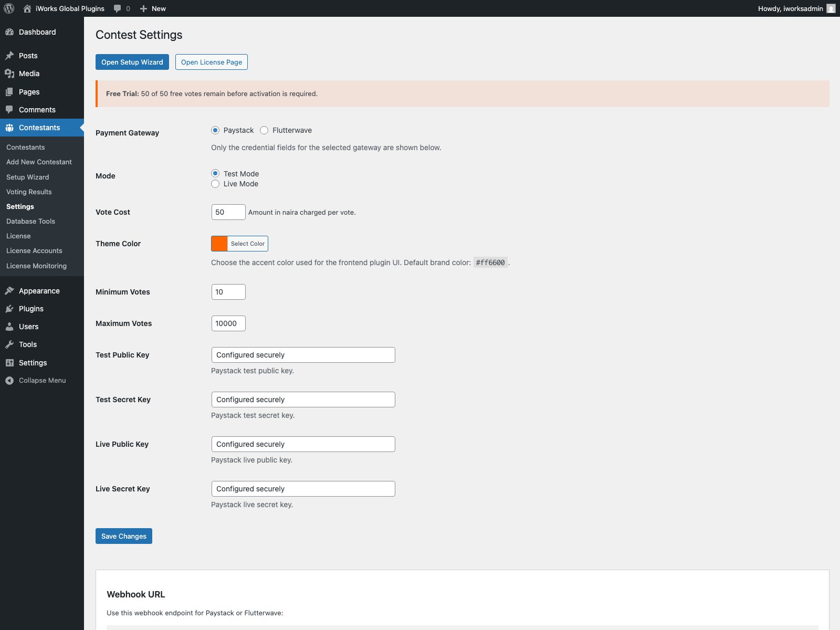The image size is (840, 630).
Task: Click the Dashboard gauge icon
Action: click(x=9, y=32)
